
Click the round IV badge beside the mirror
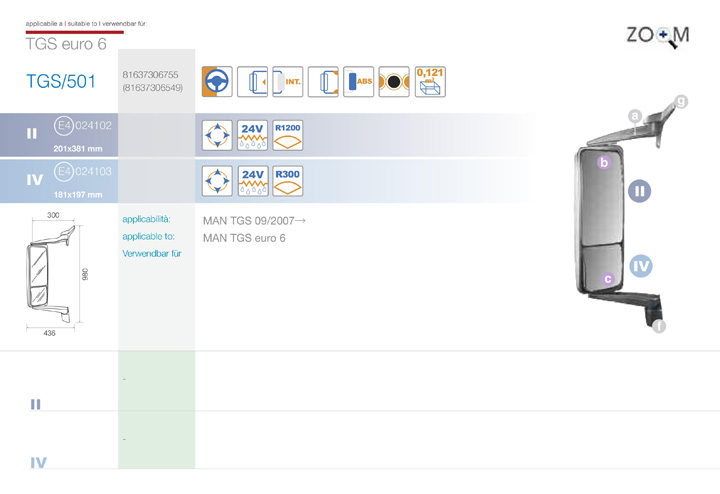(641, 266)
